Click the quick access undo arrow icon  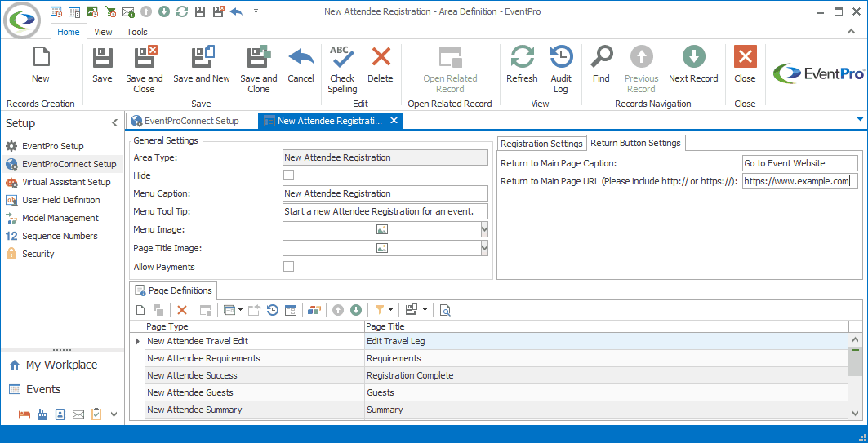click(x=236, y=11)
